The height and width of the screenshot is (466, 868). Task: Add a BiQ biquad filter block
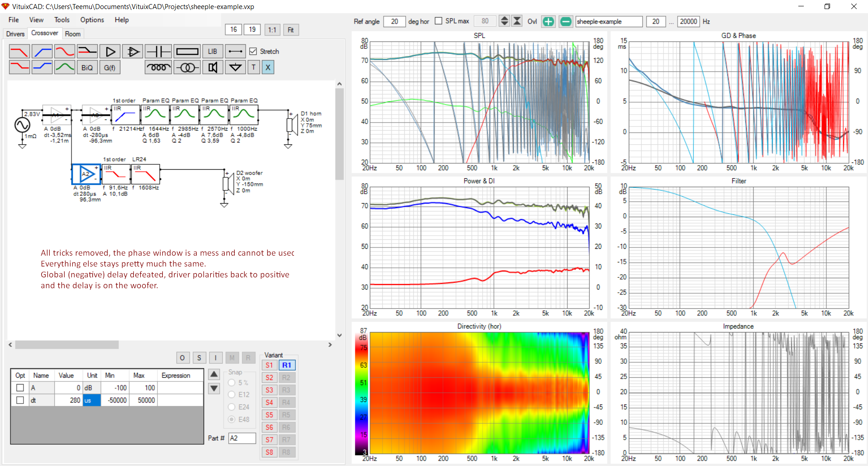87,67
